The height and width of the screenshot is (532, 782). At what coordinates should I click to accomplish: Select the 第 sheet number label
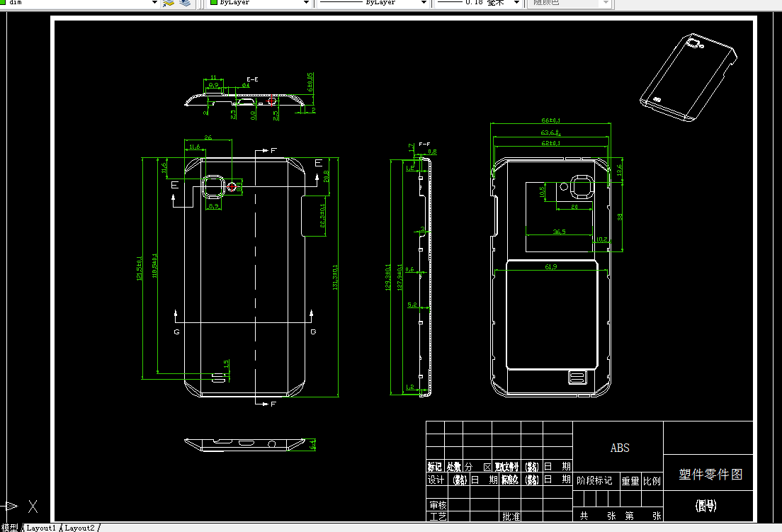click(x=630, y=516)
